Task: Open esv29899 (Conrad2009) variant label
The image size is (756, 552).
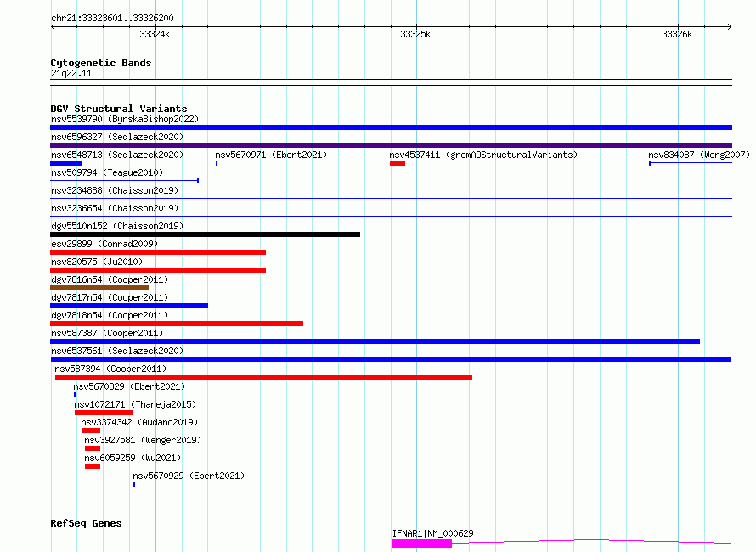Action: 104,244
